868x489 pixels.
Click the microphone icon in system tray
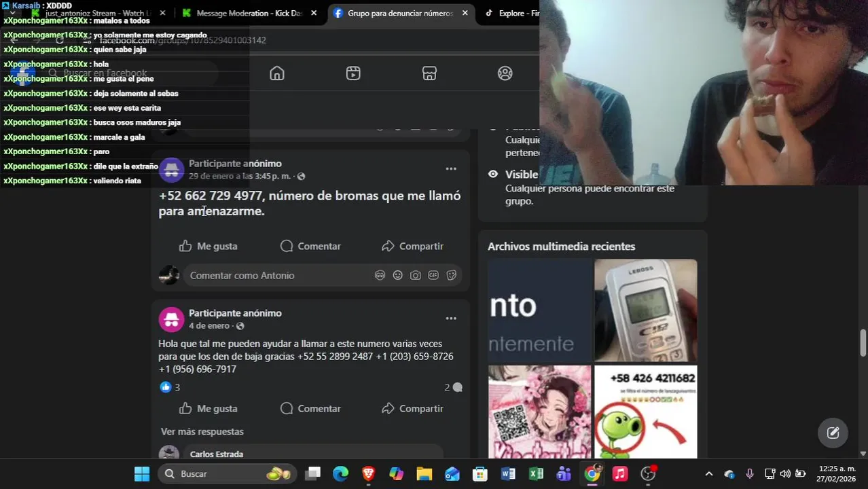pyautogui.click(x=749, y=474)
